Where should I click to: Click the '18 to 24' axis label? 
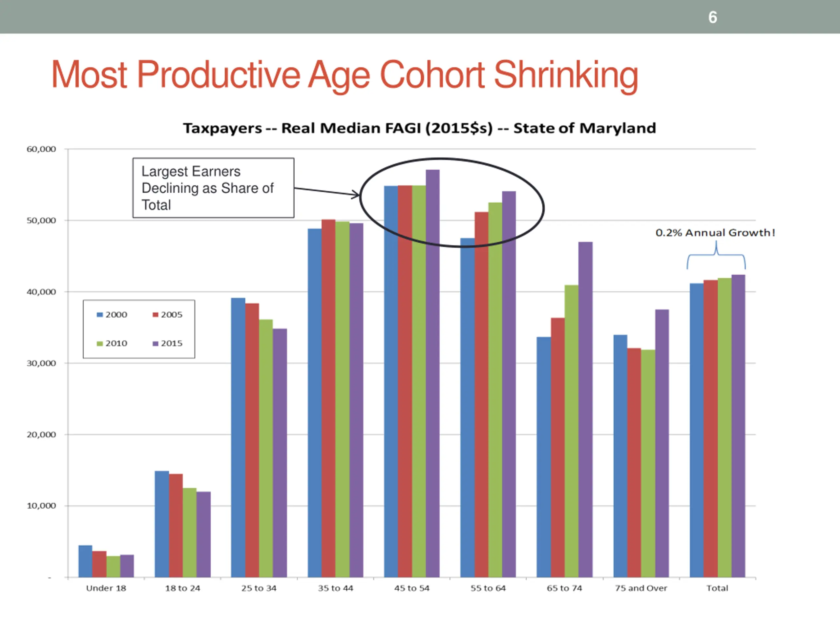pos(182,588)
